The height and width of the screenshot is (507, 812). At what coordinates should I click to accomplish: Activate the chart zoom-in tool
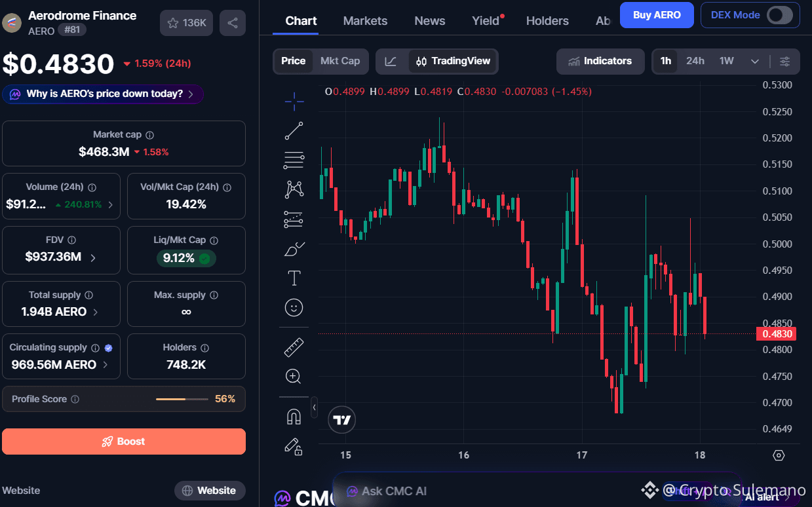[x=294, y=377]
